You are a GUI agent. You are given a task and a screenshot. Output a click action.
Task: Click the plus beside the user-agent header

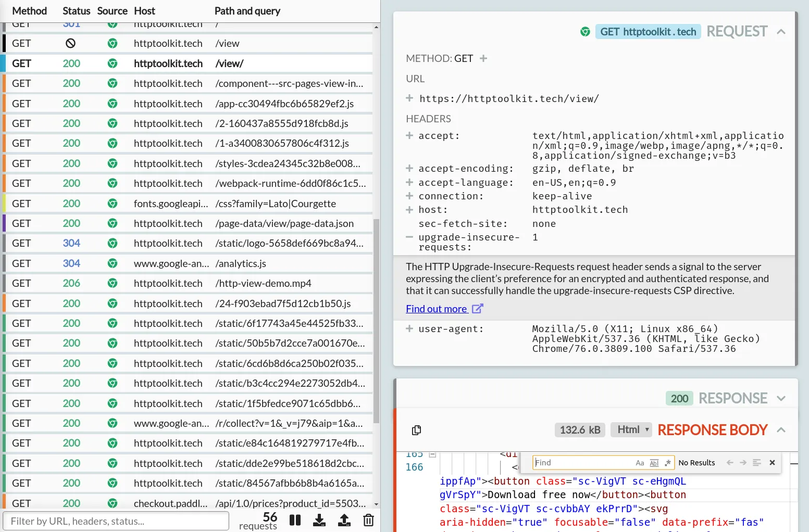point(409,328)
